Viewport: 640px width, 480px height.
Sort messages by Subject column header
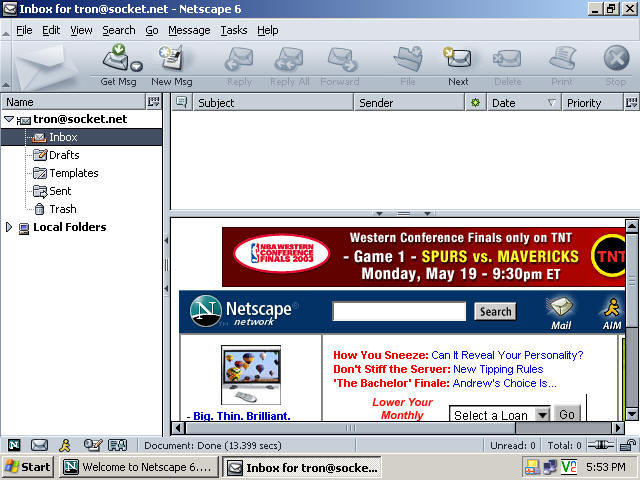point(273,102)
